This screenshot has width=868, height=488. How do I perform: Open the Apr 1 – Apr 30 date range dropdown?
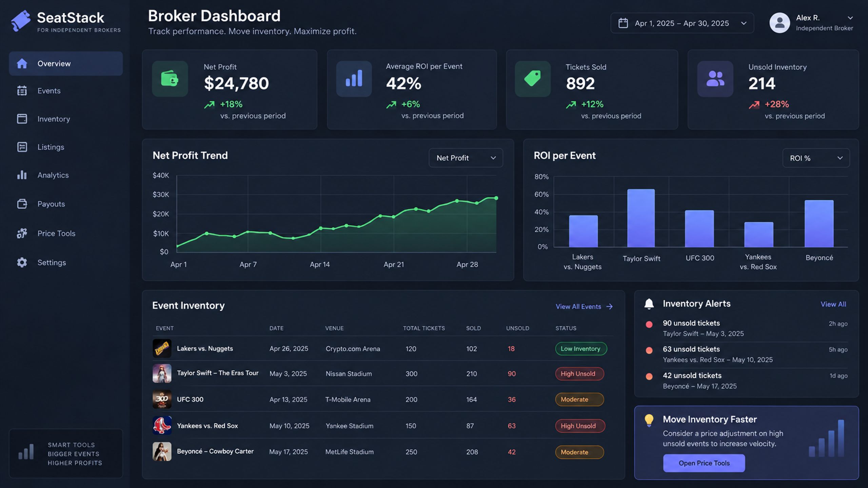(682, 23)
